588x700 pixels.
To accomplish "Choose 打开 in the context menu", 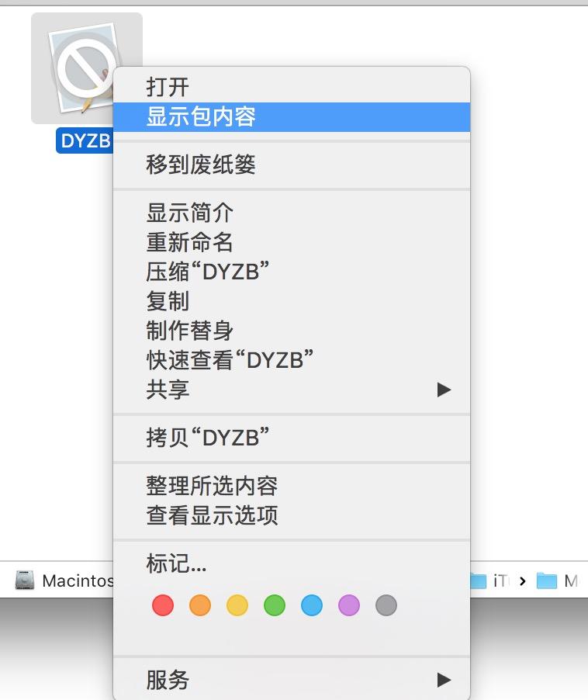I will click(168, 86).
